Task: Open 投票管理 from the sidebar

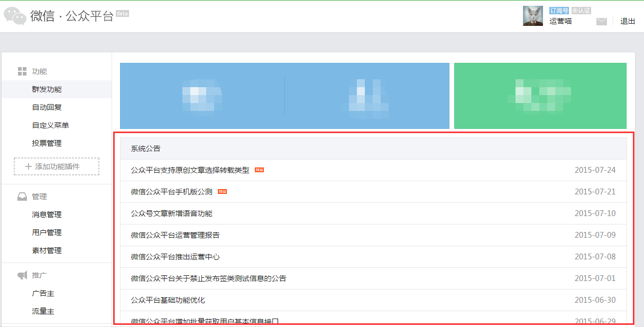Action: click(x=47, y=143)
